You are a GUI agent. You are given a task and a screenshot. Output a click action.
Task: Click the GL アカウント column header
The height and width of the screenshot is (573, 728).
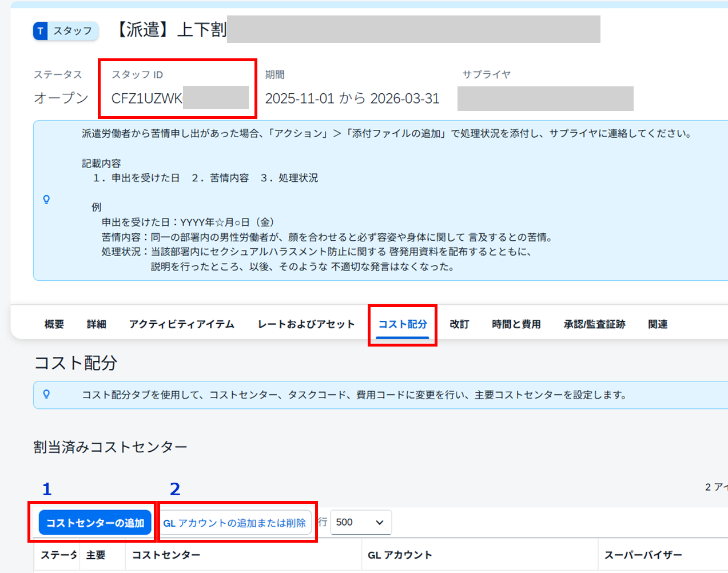click(x=400, y=555)
